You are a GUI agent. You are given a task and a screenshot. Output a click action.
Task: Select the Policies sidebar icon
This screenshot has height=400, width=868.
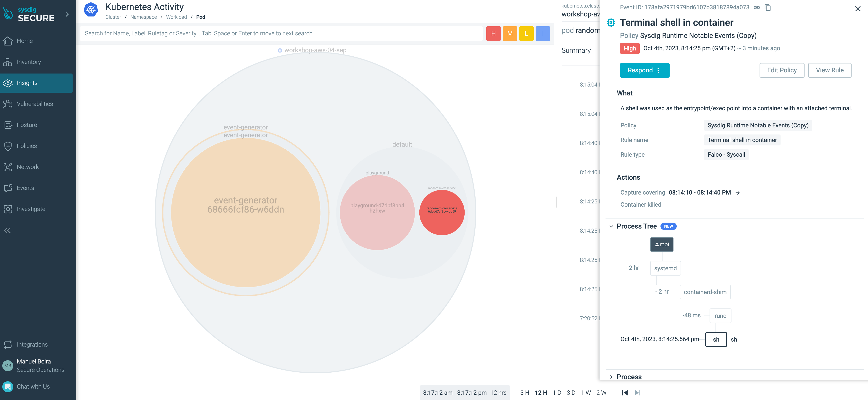point(8,145)
